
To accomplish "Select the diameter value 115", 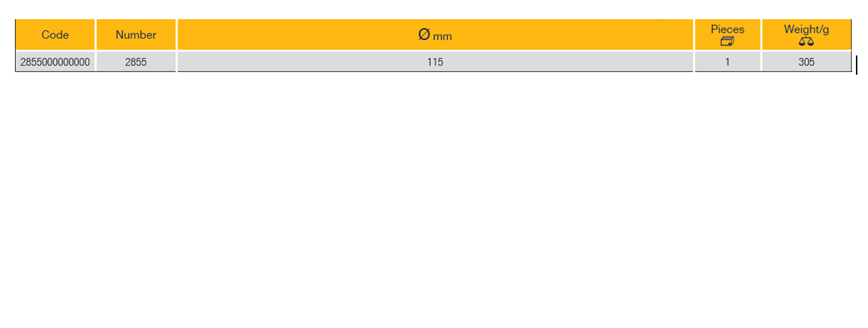I will click(x=435, y=62).
